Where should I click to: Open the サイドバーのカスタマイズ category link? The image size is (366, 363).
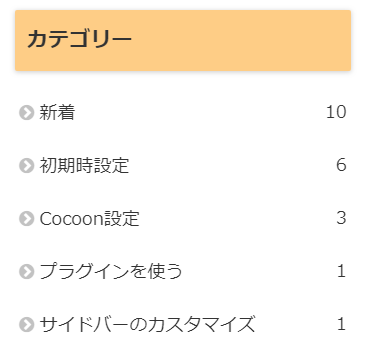(147, 324)
